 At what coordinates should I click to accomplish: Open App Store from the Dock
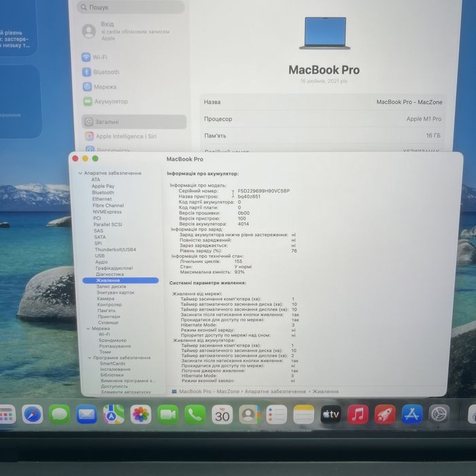point(412,414)
